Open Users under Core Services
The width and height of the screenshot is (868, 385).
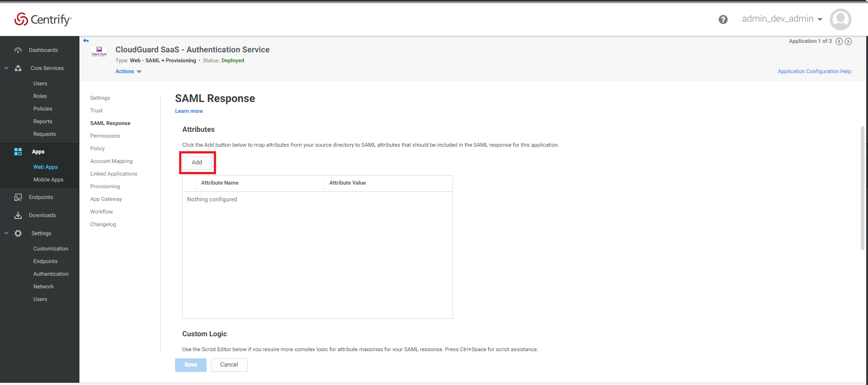point(40,83)
